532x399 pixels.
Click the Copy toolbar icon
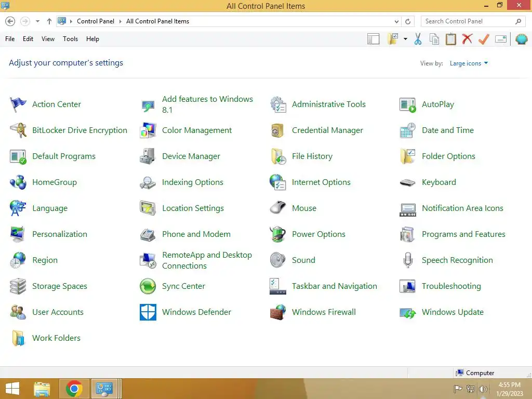(x=434, y=39)
